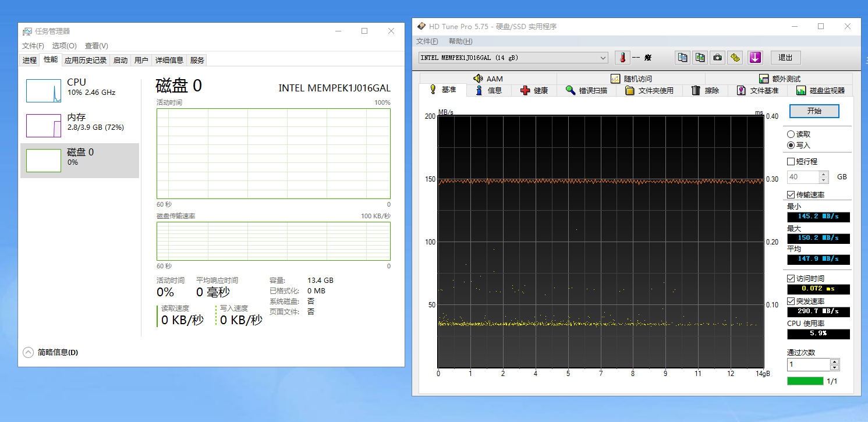Screen dimensions: 868x422
Task: Click the copy screenshot to clipboard icon
Action: click(700, 58)
